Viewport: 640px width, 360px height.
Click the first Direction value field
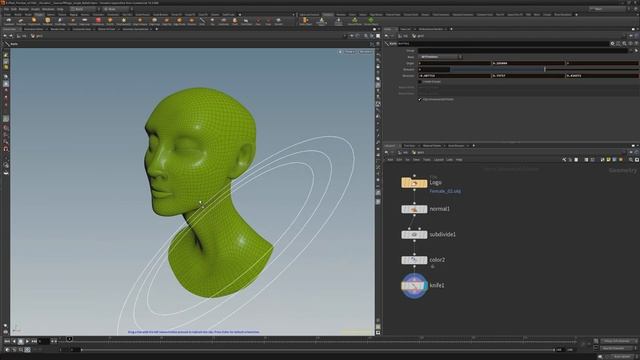tap(454, 76)
